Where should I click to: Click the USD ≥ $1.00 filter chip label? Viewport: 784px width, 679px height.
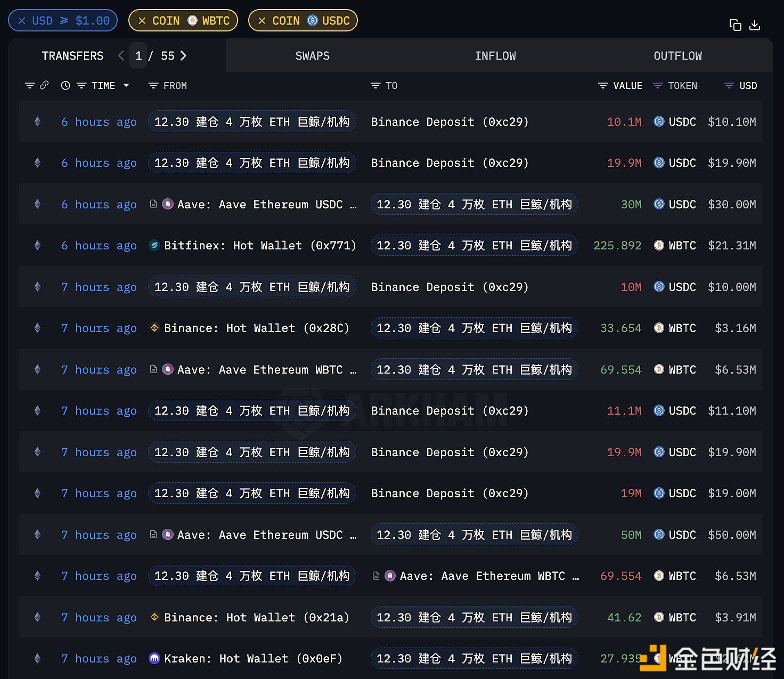point(71,21)
